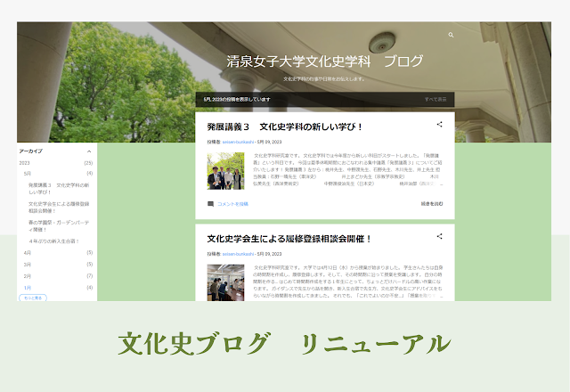
Task: Open author seisen-bunkashi on 発展講義３ post
Action: (238, 142)
